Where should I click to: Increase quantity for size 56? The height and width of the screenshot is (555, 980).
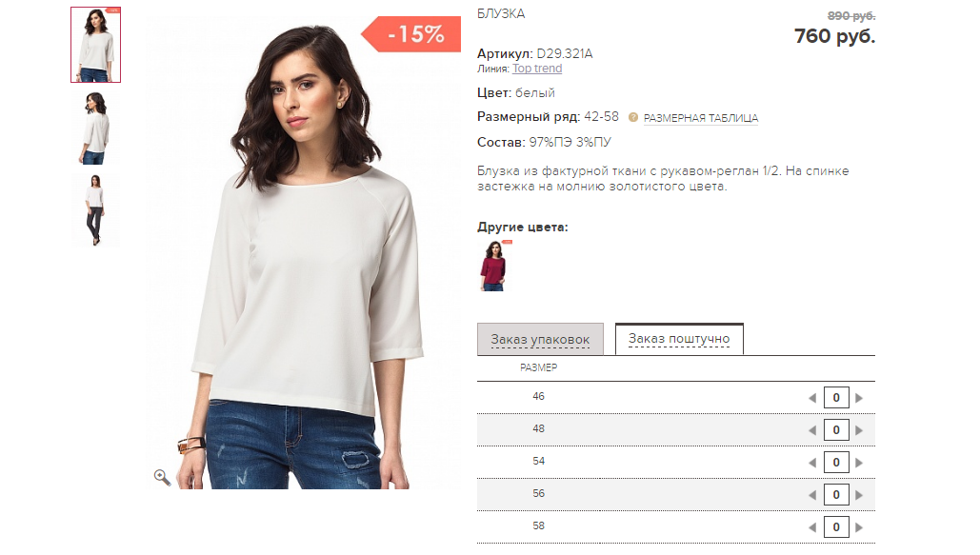859,495
